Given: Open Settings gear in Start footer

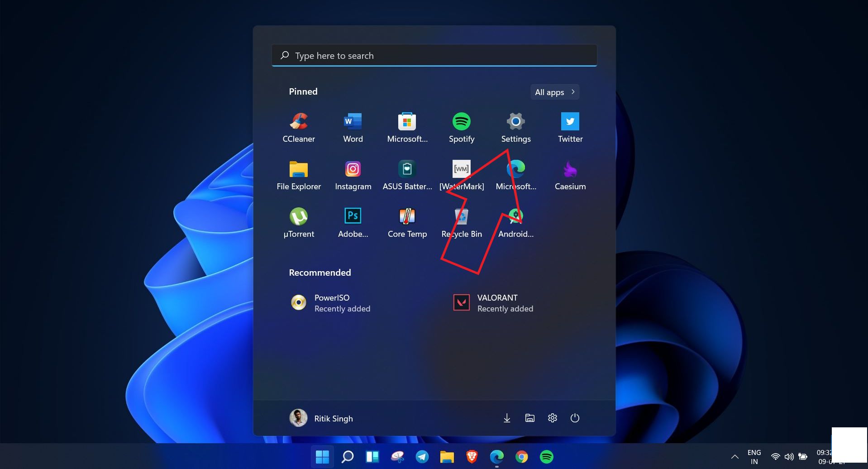Looking at the screenshot, I should [552, 418].
